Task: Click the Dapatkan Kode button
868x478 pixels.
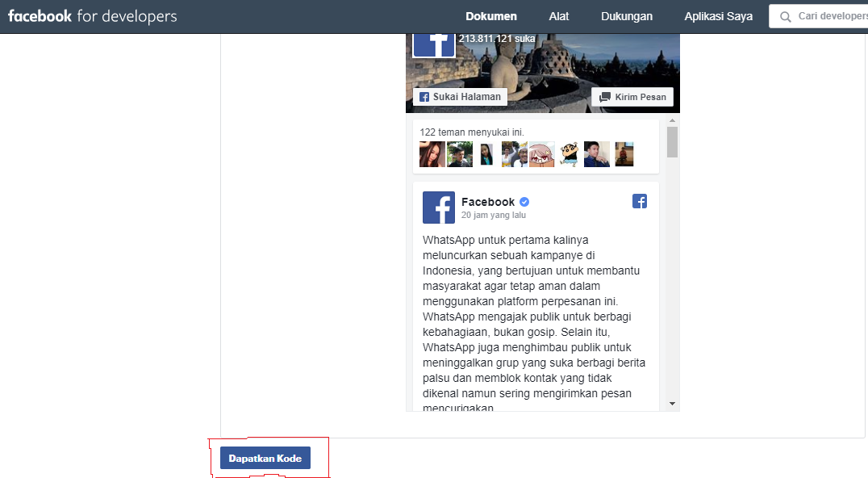Action: pos(265,458)
